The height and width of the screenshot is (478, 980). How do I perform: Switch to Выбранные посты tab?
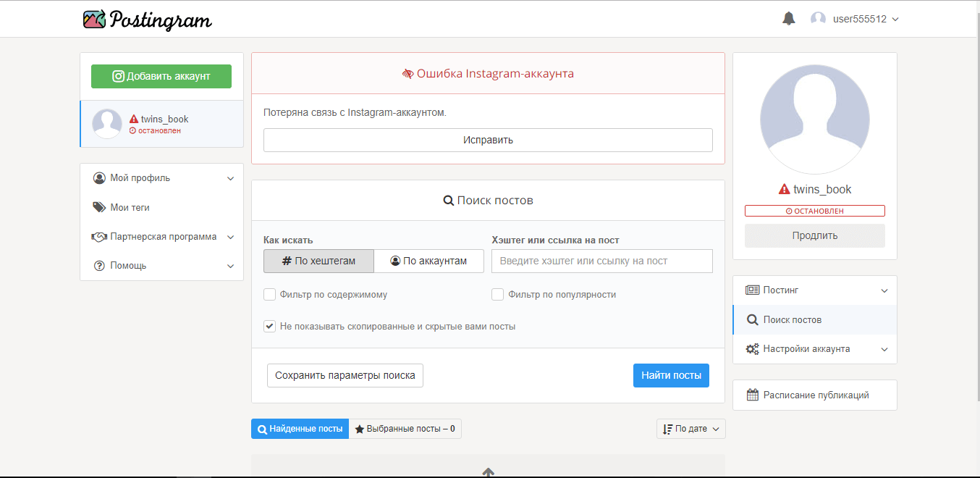[x=405, y=429]
